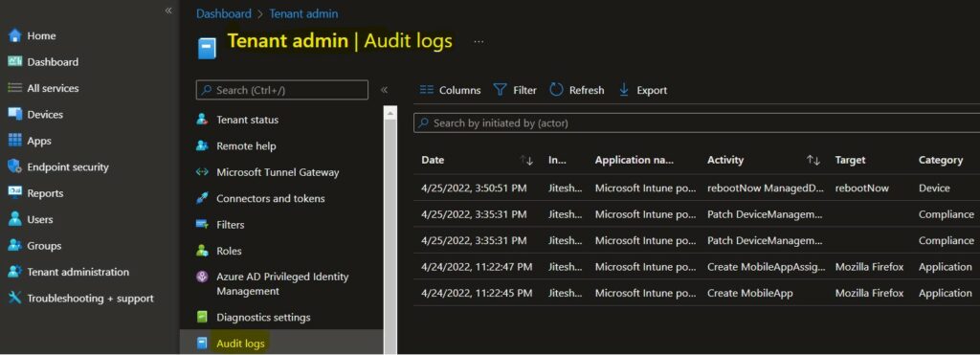980x355 pixels.
Task: Open Columns chooser in toolbar
Action: click(x=450, y=90)
